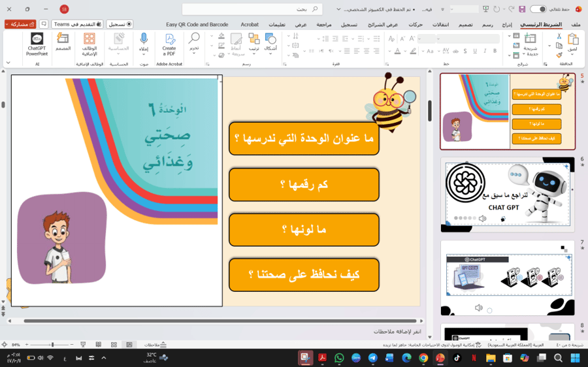This screenshot has width=588, height=367.
Task: Open the File (ملف) tab
Action: click(x=576, y=24)
